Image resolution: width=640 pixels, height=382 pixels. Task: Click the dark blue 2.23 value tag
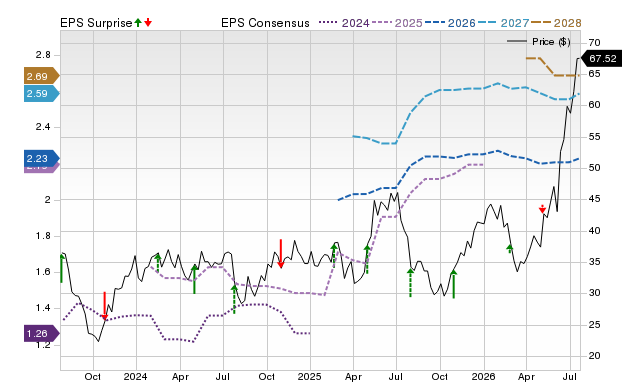[x=42, y=158]
